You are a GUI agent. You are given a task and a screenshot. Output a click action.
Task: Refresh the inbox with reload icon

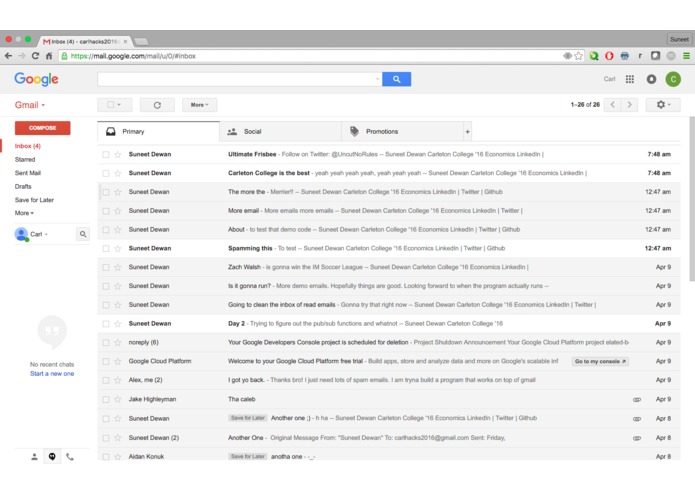(x=157, y=105)
